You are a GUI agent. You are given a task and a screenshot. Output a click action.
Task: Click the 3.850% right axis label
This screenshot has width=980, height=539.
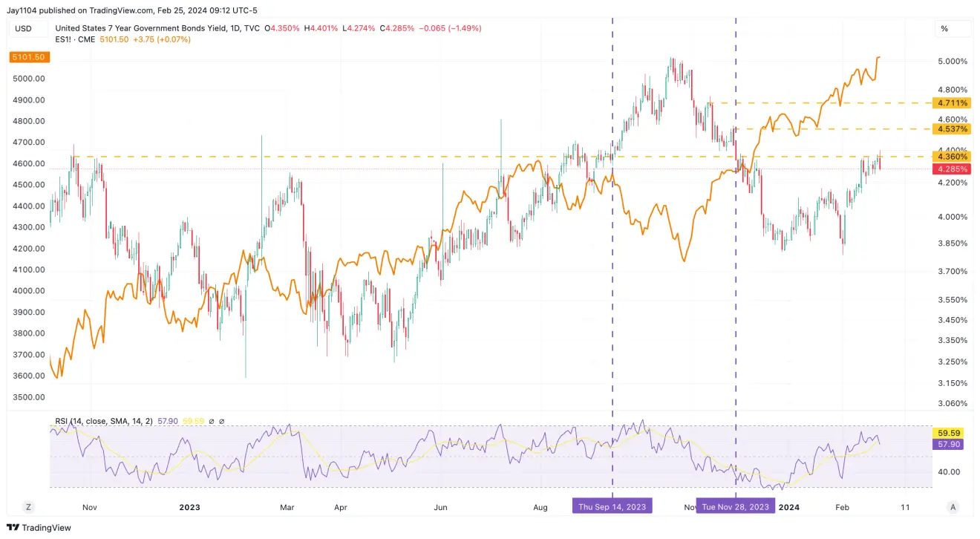(x=953, y=243)
